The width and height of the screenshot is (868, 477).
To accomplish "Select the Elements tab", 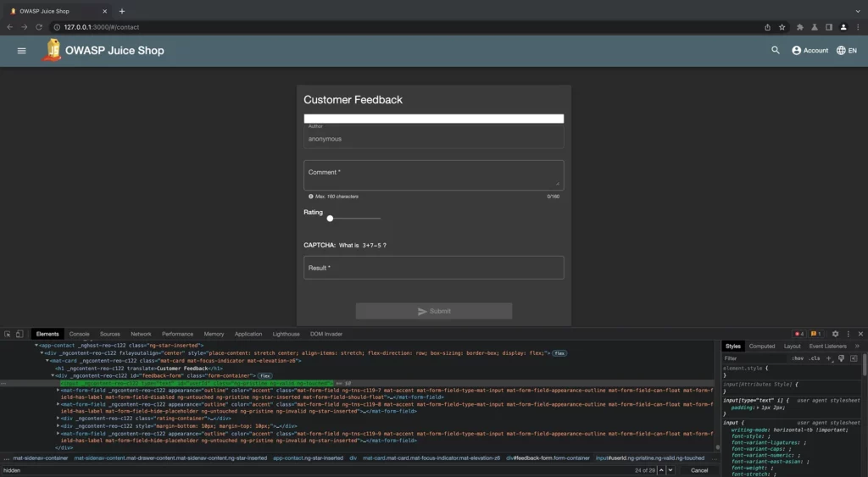I will [x=47, y=334].
